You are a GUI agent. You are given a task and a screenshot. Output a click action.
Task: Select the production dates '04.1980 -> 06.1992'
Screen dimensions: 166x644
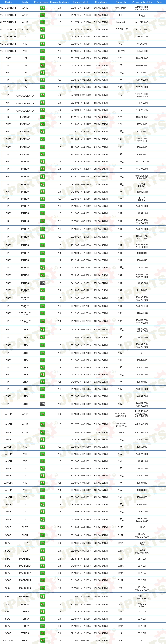click(80, 640)
